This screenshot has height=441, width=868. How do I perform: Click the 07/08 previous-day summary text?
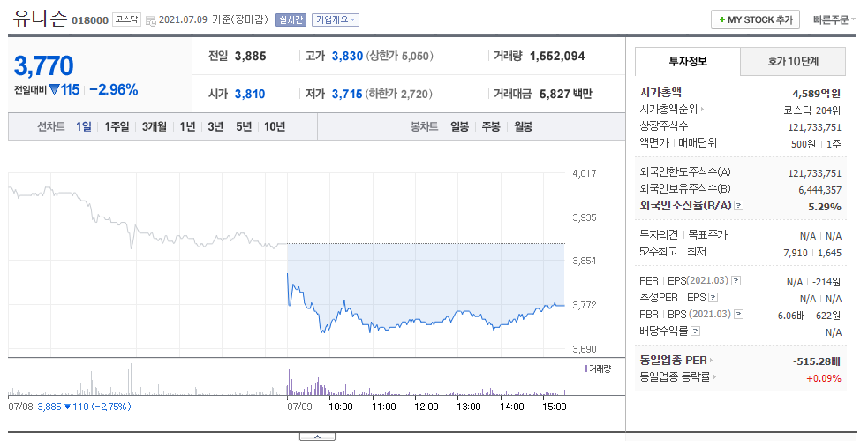pos(70,407)
